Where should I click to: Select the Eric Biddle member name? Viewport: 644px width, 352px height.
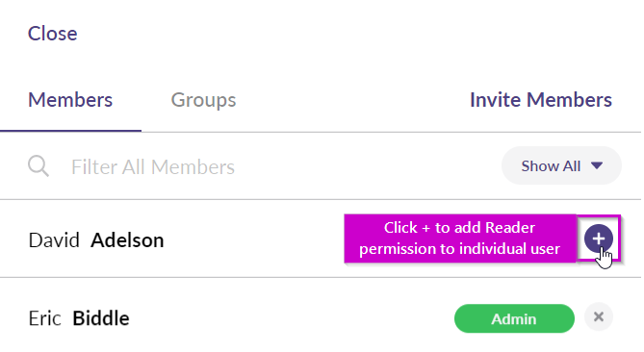pos(79,318)
